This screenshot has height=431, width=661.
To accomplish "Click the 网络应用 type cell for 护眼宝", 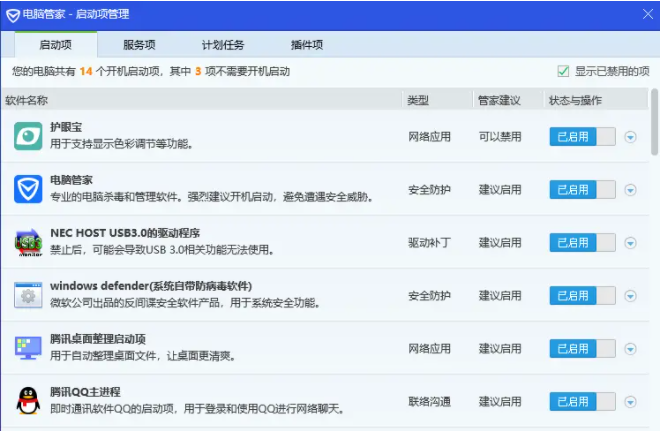I will [x=429, y=137].
